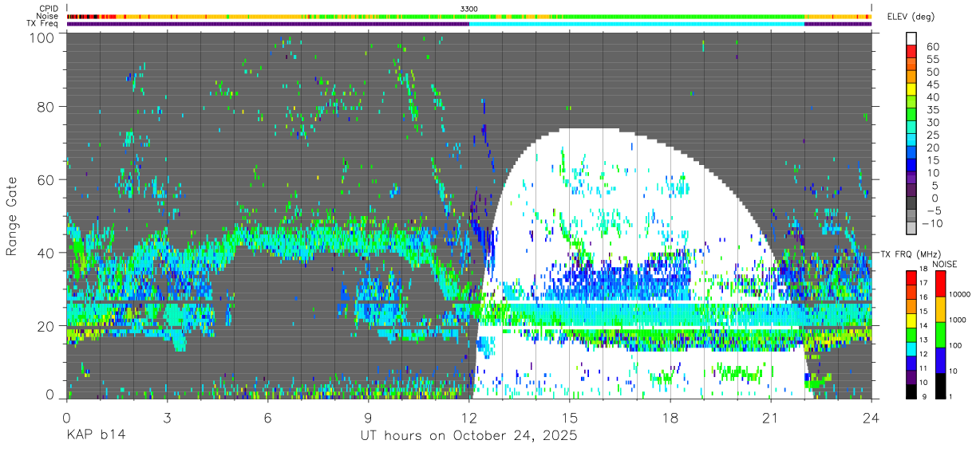Click the '21' tick label on the UT axis
Screen dimensions: 980x452
click(x=771, y=418)
